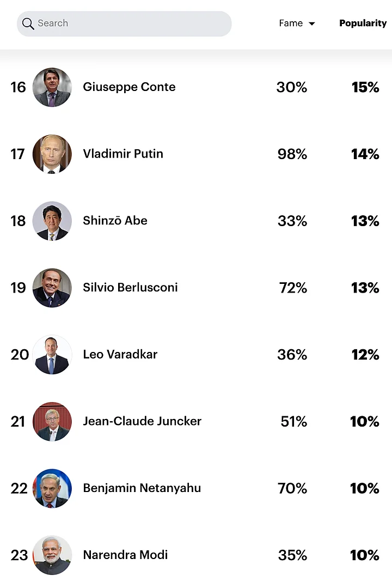Image resolution: width=392 pixels, height=583 pixels.
Task: Open the profile photo in row 21
Action: click(x=52, y=422)
